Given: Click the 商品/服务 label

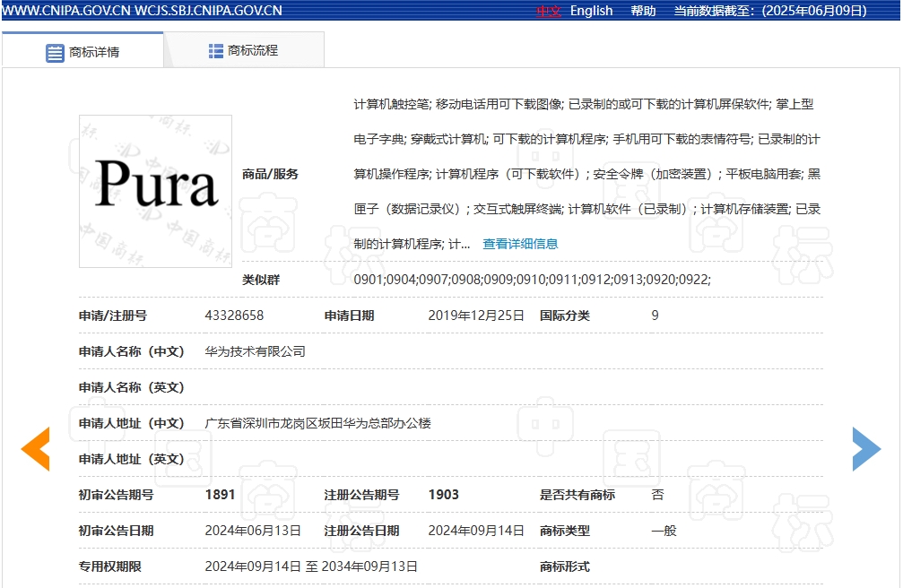Looking at the screenshot, I should pyautogui.click(x=270, y=174).
